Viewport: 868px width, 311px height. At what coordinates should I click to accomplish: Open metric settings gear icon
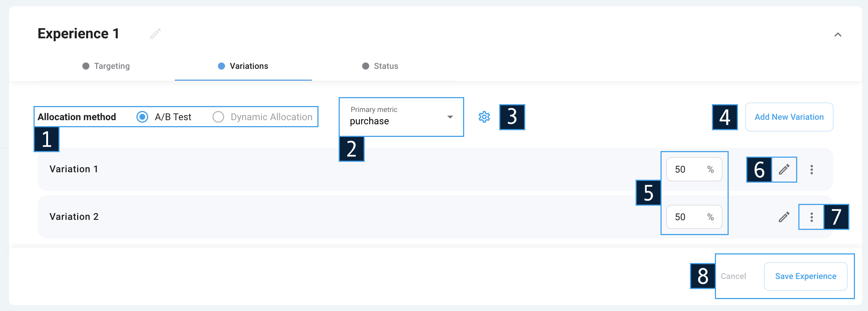click(x=484, y=117)
